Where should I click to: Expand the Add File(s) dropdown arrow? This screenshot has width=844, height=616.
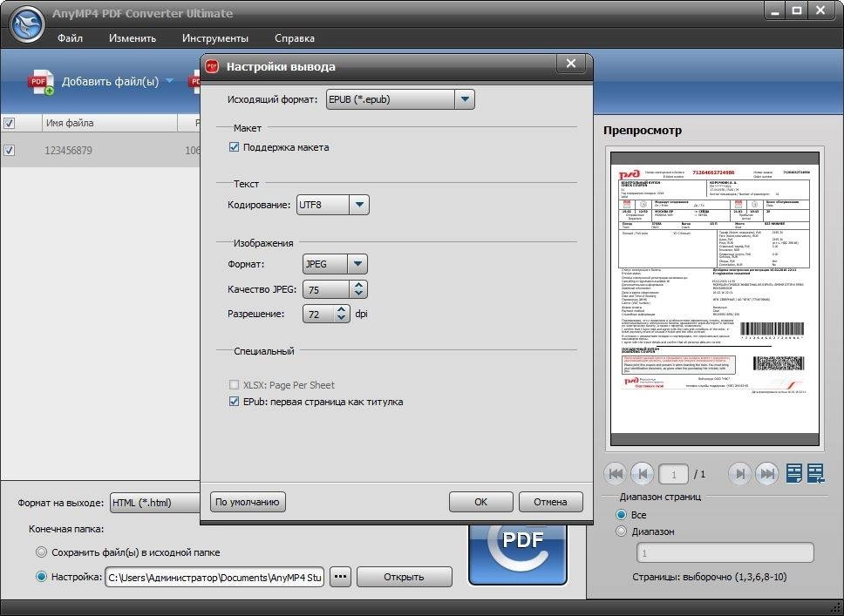point(169,81)
